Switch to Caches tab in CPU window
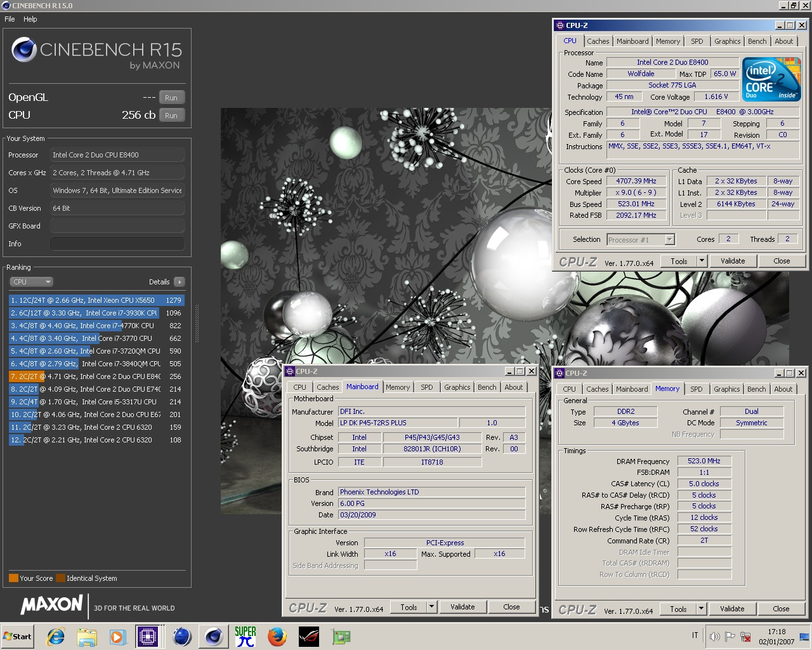 pyautogui.click(x=598, y=41)
